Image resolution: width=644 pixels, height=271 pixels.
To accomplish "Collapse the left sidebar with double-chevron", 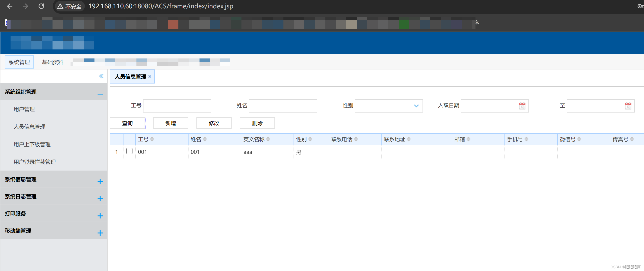I will pyautogui.click(x=101, y=76).
